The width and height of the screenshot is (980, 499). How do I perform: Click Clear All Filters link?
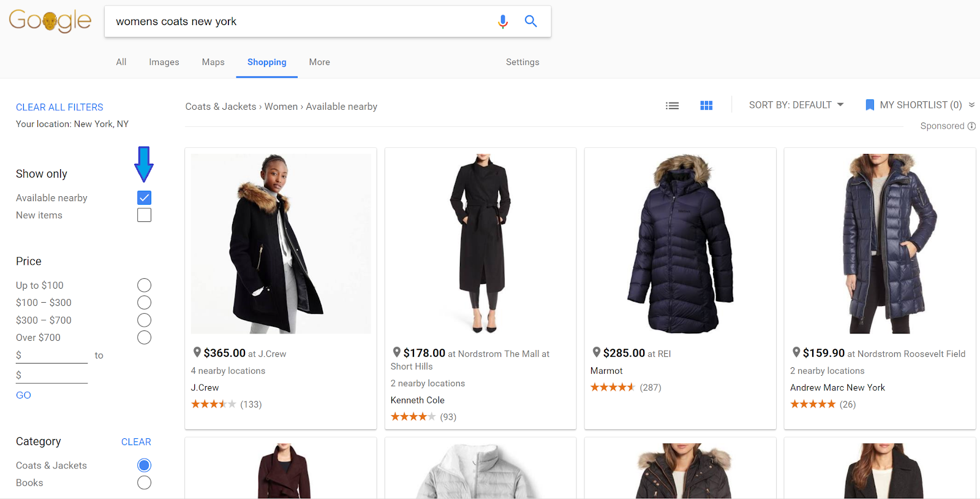click(59, 107)
